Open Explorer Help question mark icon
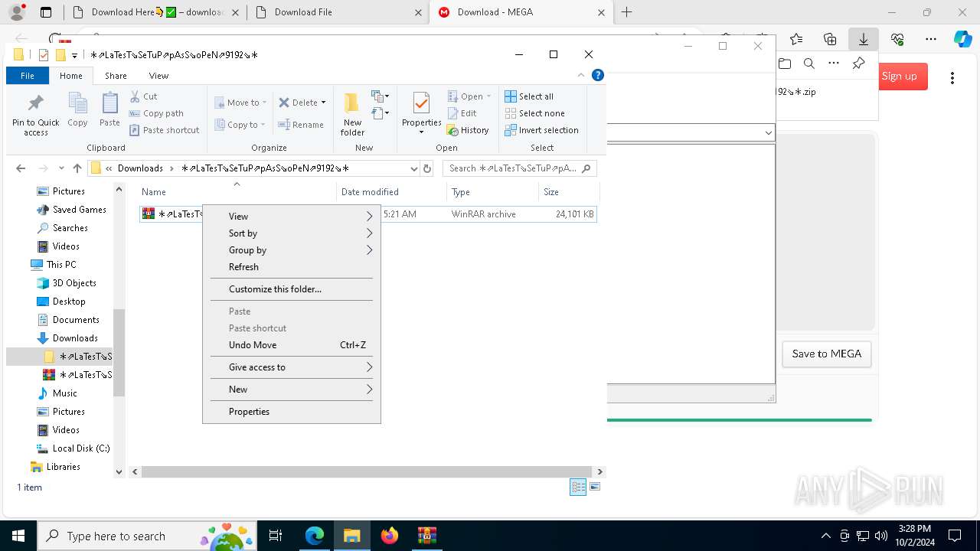Viewport: 980px width, 551px height. click(x=598, y=75)
